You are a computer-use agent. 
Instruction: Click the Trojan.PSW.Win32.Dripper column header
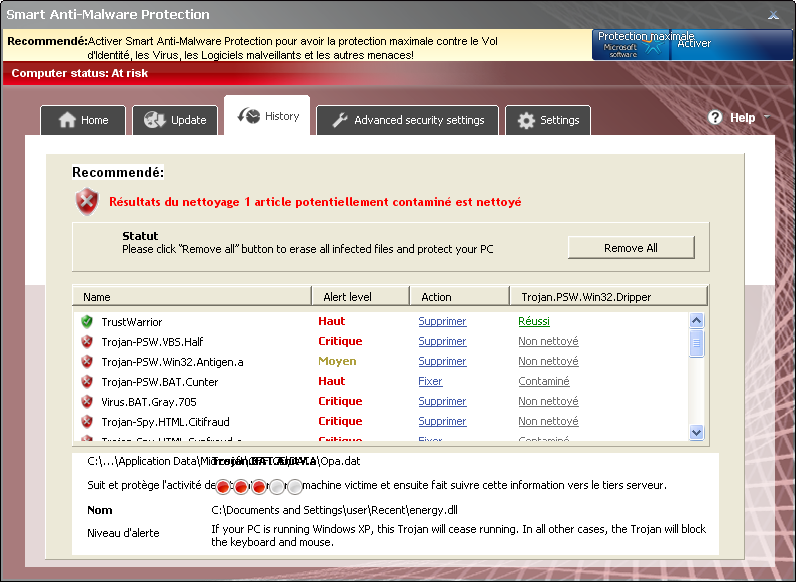coord(608,297)
